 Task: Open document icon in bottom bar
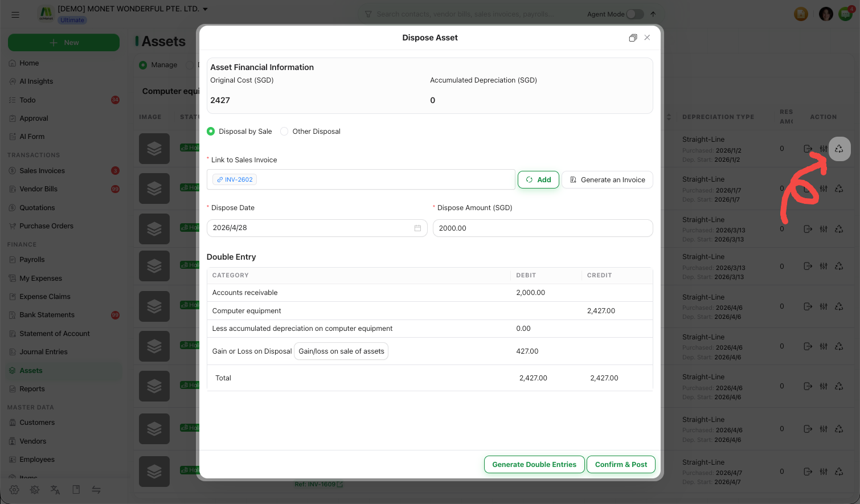(x=76, y=490)
